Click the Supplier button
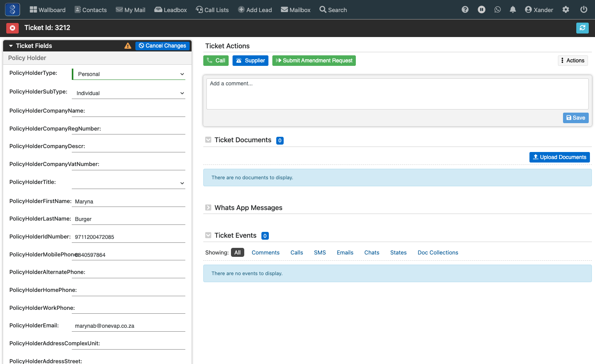595x364 pixels. click(250, 60)
